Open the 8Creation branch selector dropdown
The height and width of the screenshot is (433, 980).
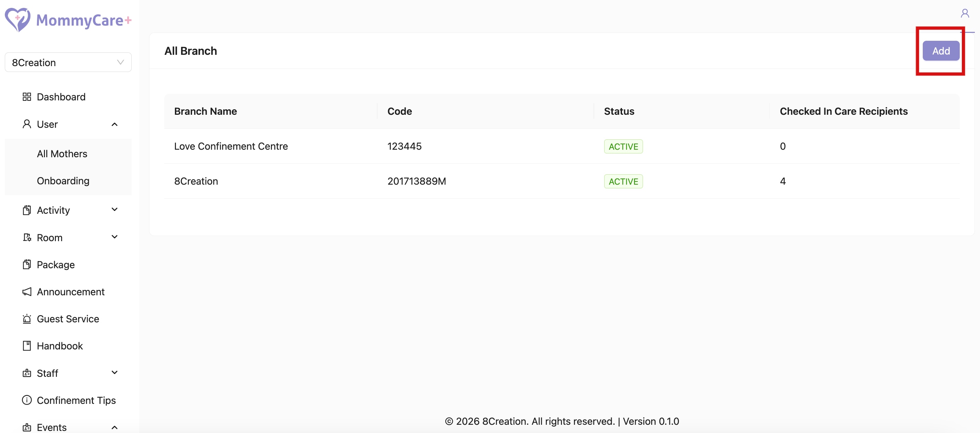(x=68, y=62)
